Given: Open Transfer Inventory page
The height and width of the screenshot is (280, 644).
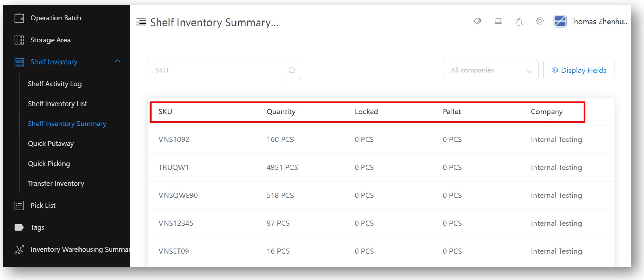Looking at the screenshot, I should click(x=56, y=184).
